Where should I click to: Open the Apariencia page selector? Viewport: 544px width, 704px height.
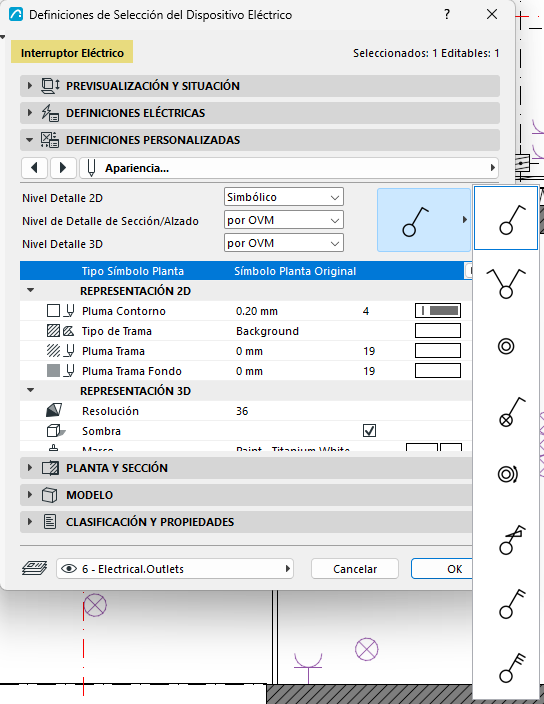pos(289,168)
